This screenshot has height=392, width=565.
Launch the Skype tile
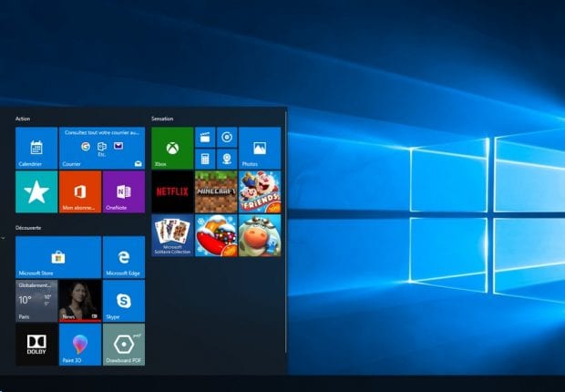pyautogui.click(x=124, y=301)
